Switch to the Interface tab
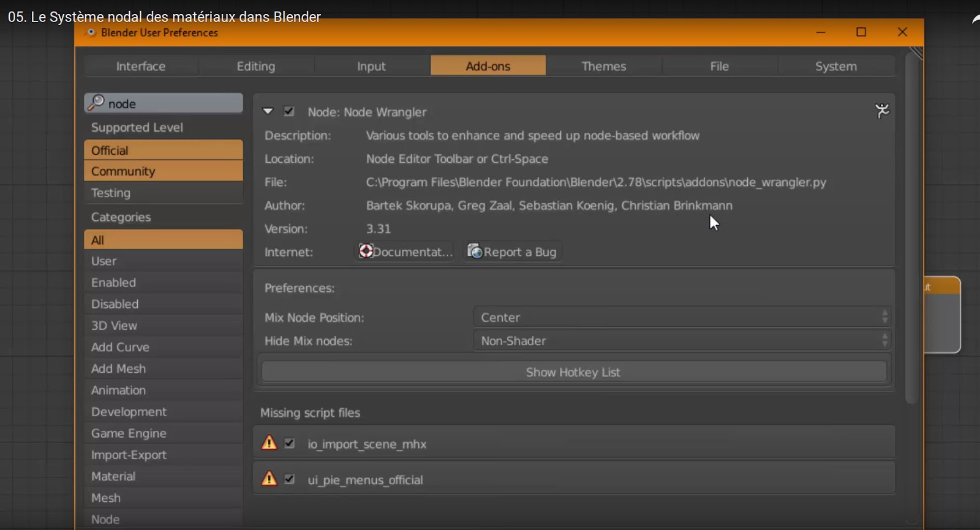The width and height of the screenshot is (980, 530). [x=141, y=66]
